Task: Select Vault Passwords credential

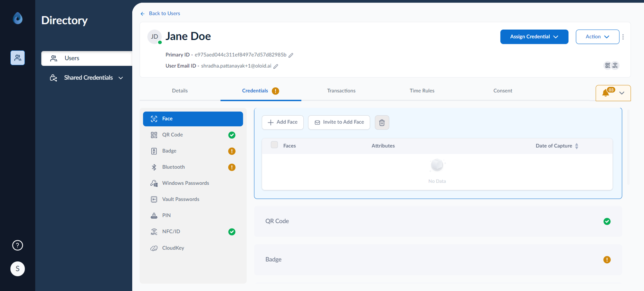Action: click(x=193, y=199)
